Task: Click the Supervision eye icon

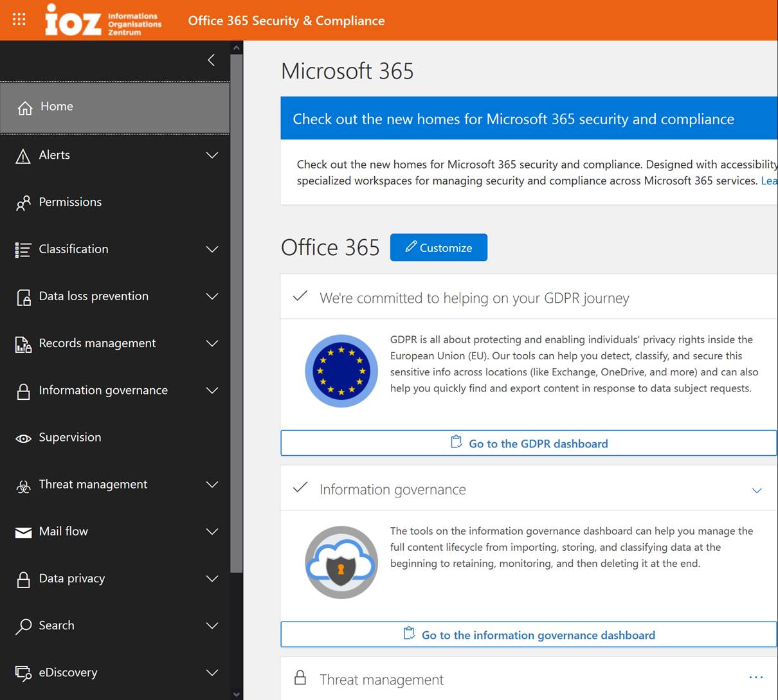Action: point(23,438)
